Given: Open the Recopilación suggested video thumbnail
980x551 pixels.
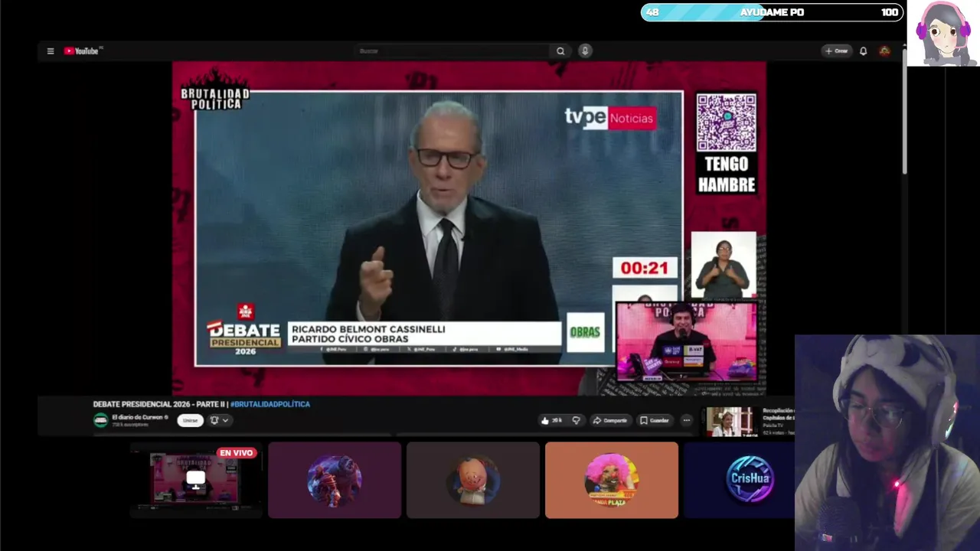Looking at the screenshot, I should pyautogui.click(x=730, y=422).
